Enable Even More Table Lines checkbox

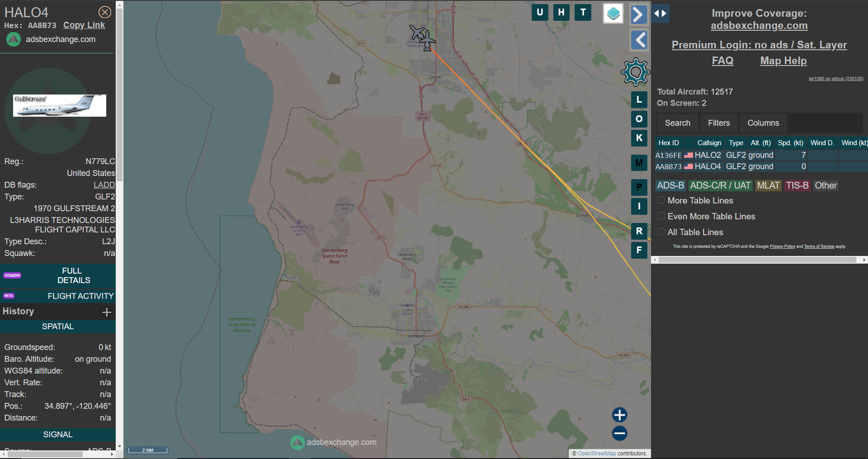[661, 216]
